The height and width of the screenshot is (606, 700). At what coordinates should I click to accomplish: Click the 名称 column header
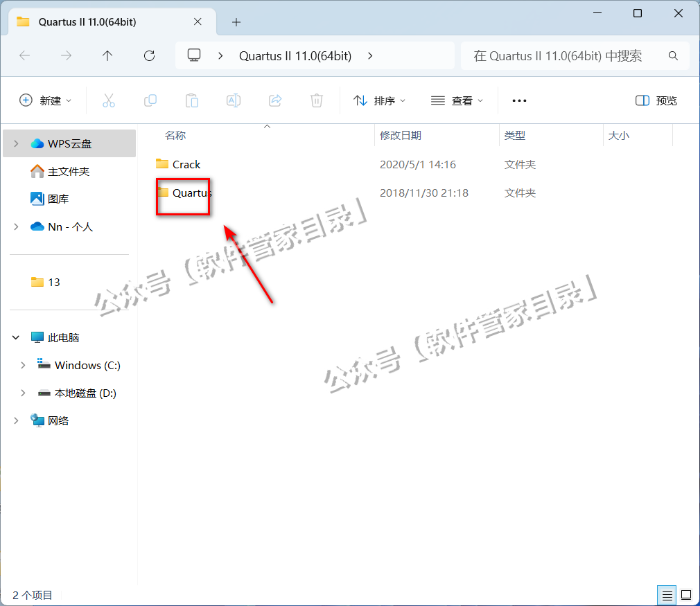175,135
